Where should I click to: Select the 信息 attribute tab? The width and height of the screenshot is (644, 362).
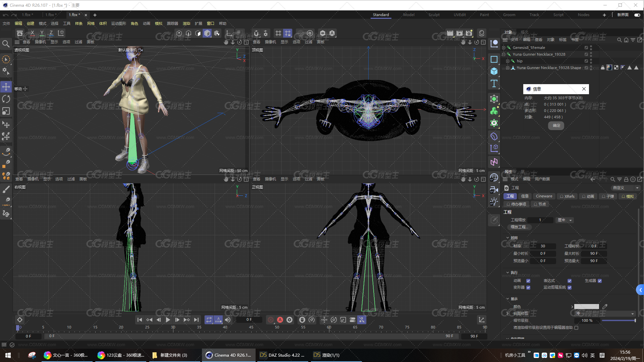point(525,196)
